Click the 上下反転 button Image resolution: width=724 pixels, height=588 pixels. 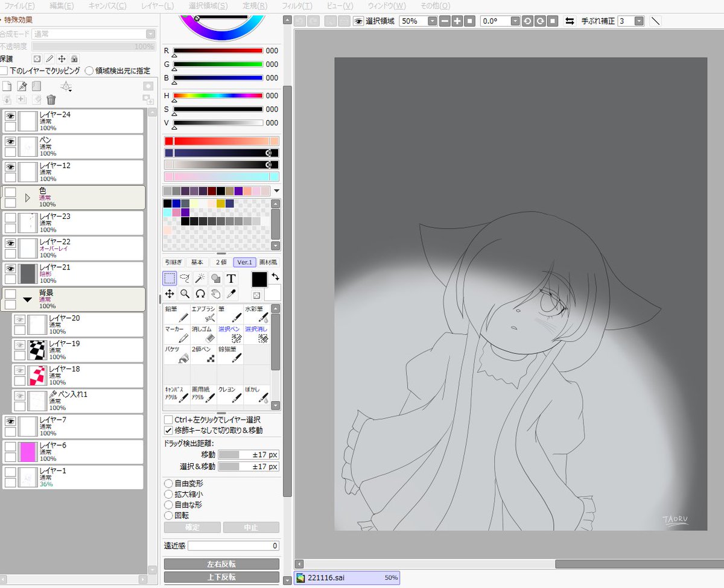(221, 577)
